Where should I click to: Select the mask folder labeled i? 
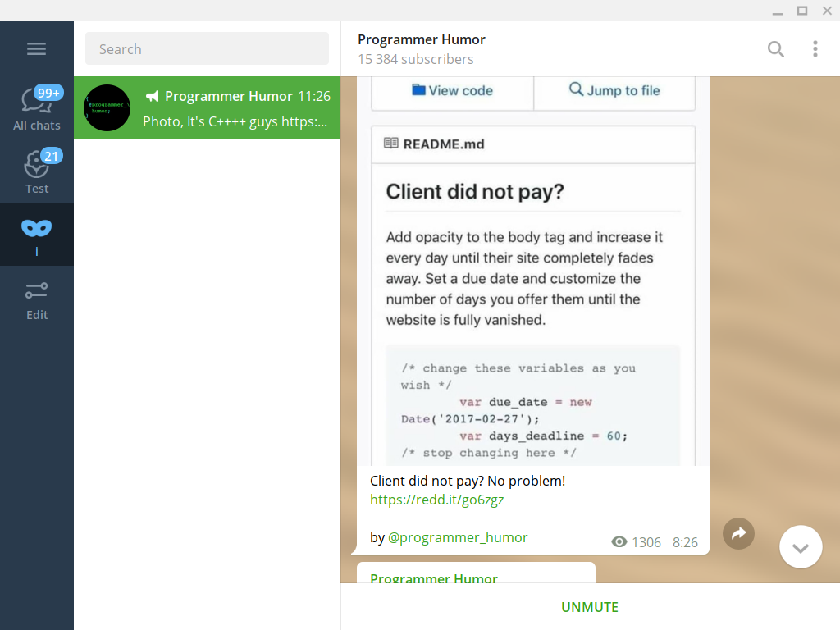click(x=36, y=235)
